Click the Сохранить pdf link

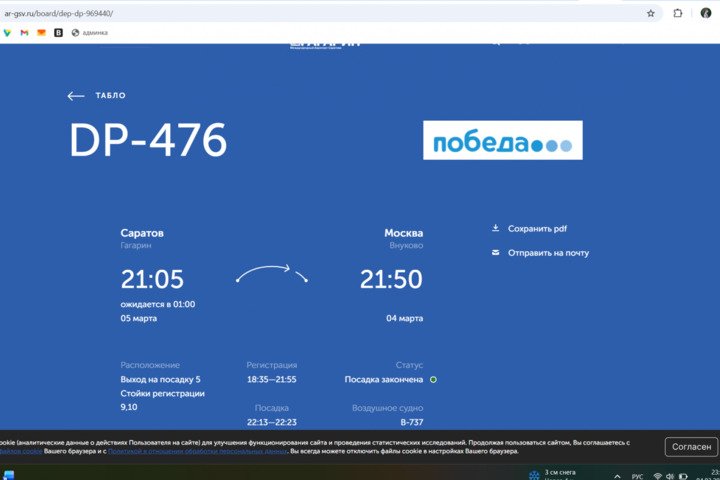coord(537,229)
